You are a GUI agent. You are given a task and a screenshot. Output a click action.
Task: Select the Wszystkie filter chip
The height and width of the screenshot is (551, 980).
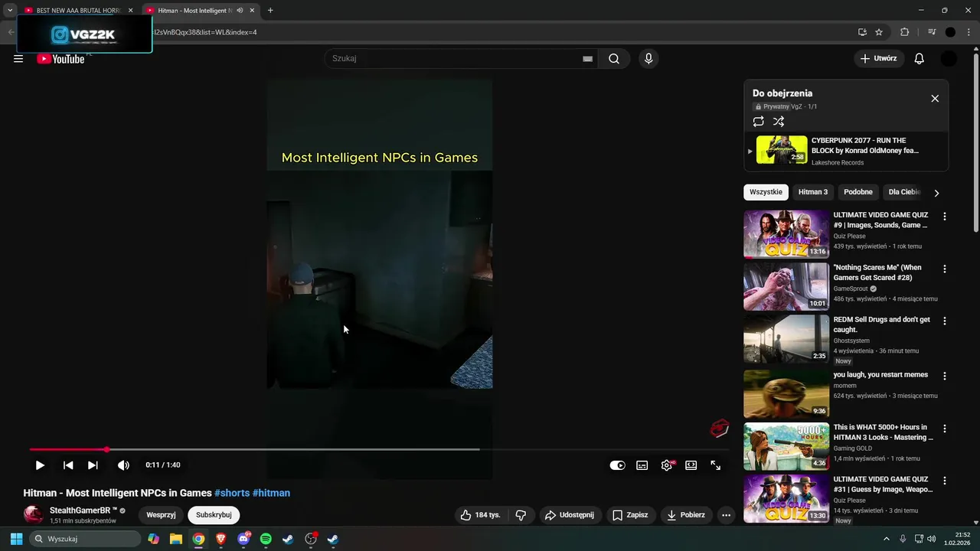point(766,192)
